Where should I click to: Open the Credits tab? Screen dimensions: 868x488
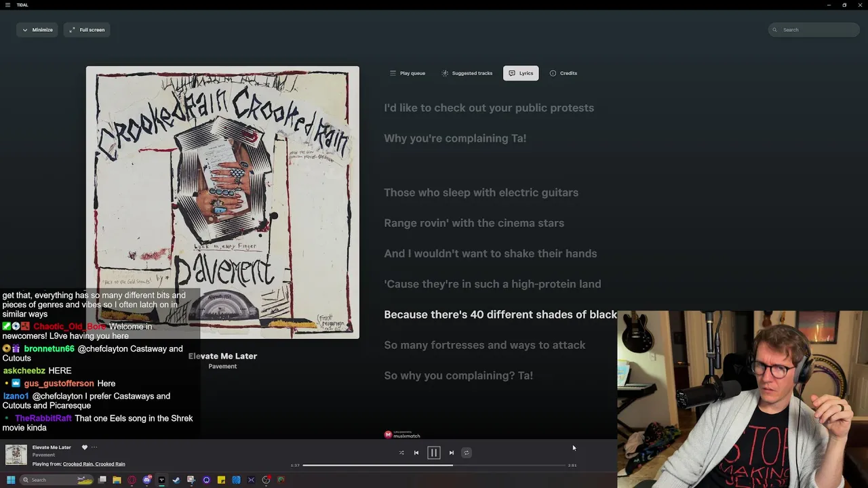point(564,73)
